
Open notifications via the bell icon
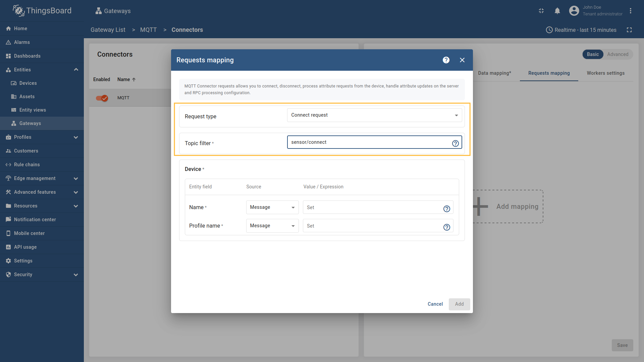(557, 11)
